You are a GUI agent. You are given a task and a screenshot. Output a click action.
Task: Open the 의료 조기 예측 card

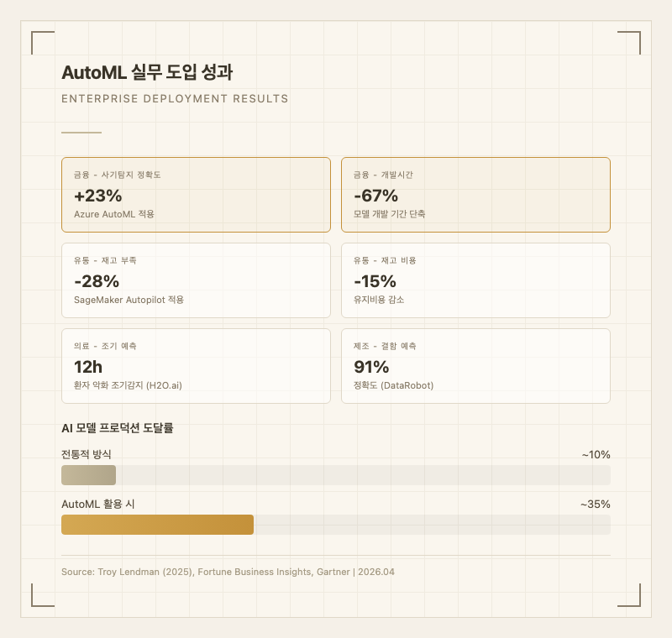point(252,366)
